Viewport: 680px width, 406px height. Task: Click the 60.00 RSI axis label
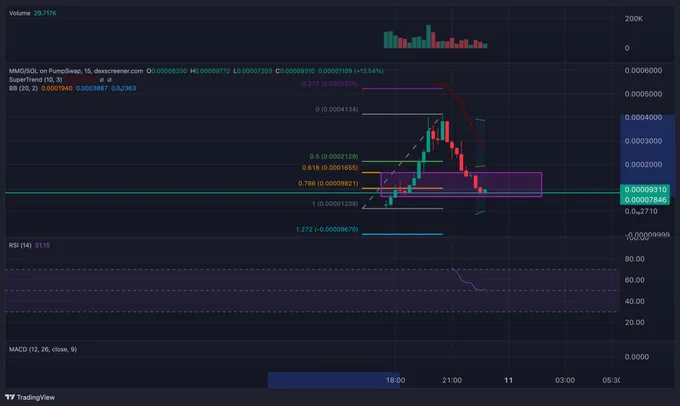tap(634, 280)
